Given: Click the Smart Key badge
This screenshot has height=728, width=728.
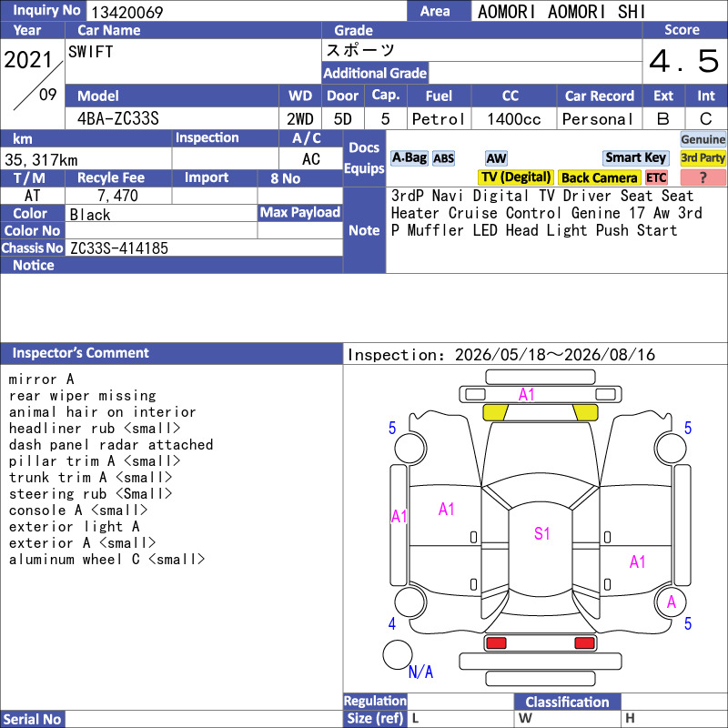Looking at the screenshot, I should [635, 157].
